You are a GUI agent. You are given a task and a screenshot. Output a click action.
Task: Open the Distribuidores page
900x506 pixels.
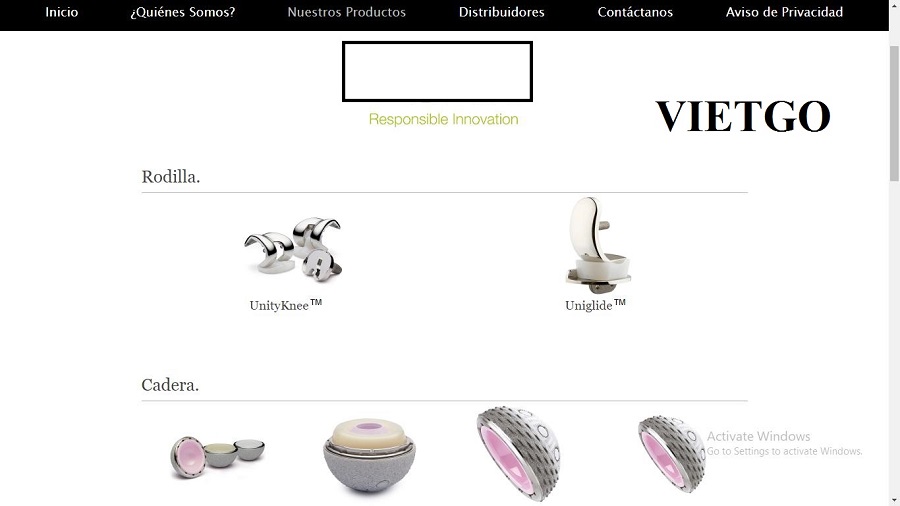point(502,12)
